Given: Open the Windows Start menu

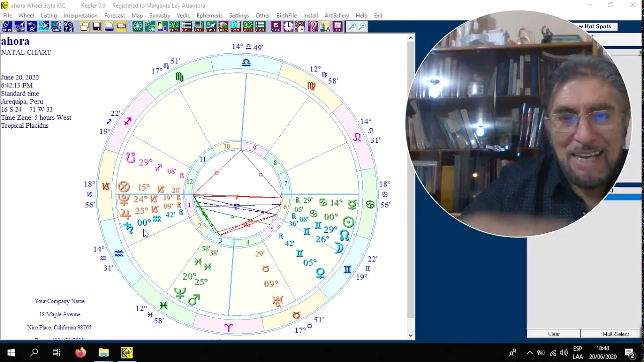Looking at the screenshot, I should coord(11,353).
